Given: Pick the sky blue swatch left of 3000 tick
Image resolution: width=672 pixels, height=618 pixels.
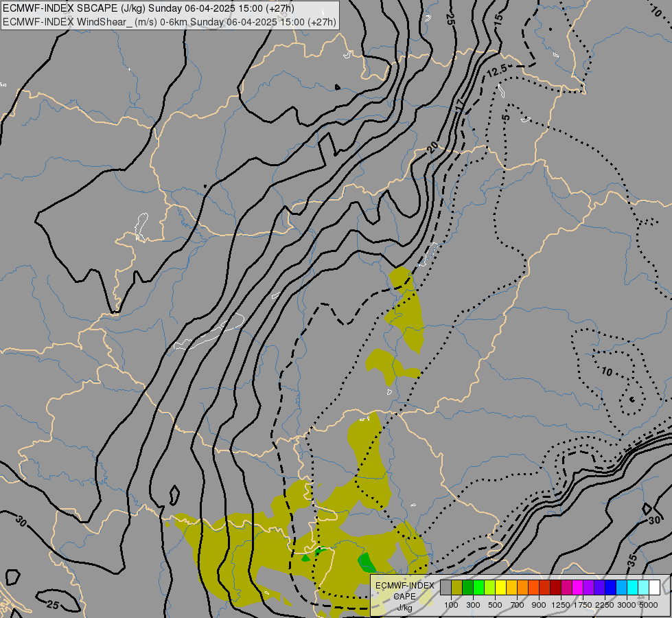Looking at the screenshot, I should 621,588.
